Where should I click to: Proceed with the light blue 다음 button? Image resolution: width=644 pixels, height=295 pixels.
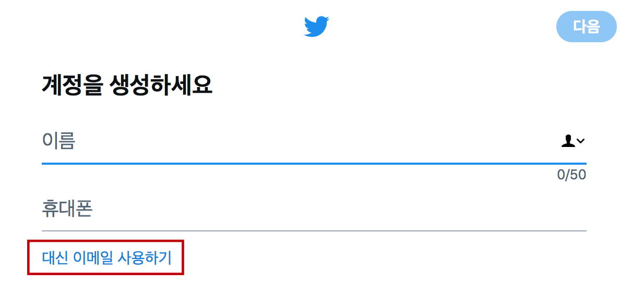[587, 27]
